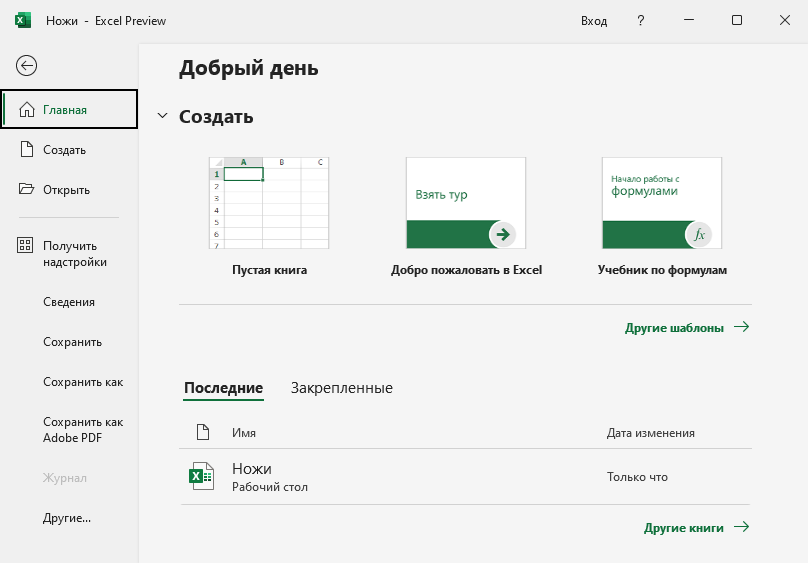
Task: Click the Рабочий стол location text
Action: pos(270,487)
